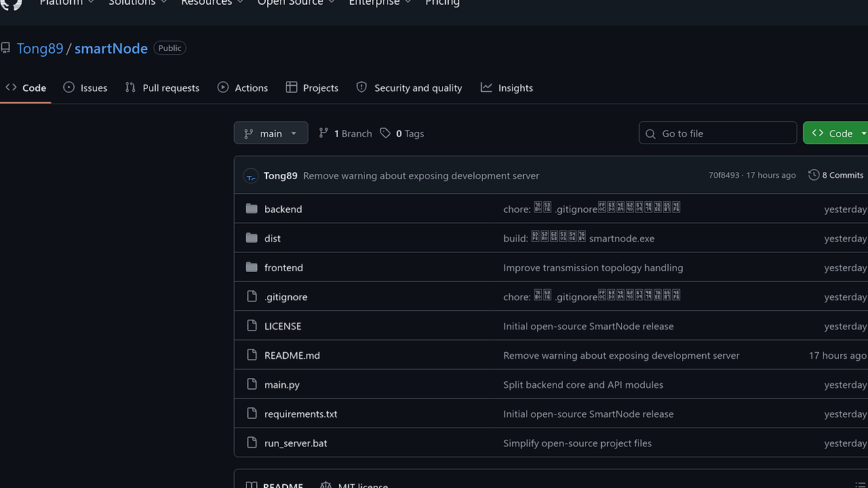Click the Issues circle icon
Image resolution: width=868 pixels, height=488 pixels.
[x=68, y=87]
